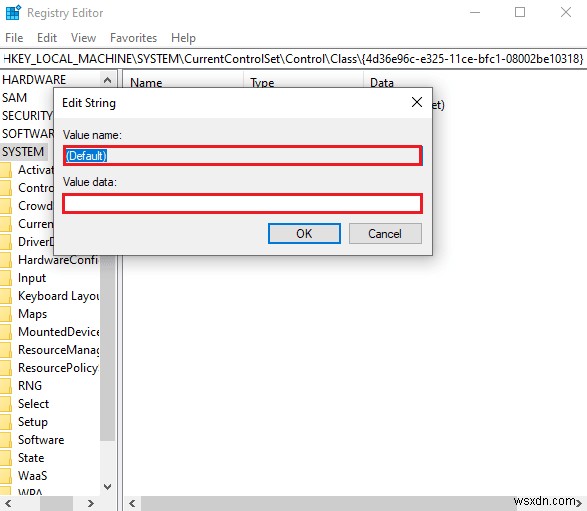This screenshot has width=587, height=511.
Task: Select the SAM tree key
Action: click(x=14, y=97)
